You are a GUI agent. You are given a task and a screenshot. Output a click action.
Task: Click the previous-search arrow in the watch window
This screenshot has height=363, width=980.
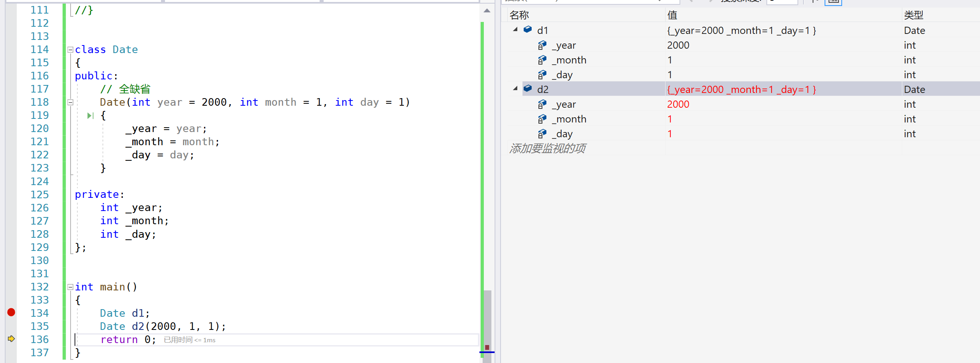[x=691, y=2]
